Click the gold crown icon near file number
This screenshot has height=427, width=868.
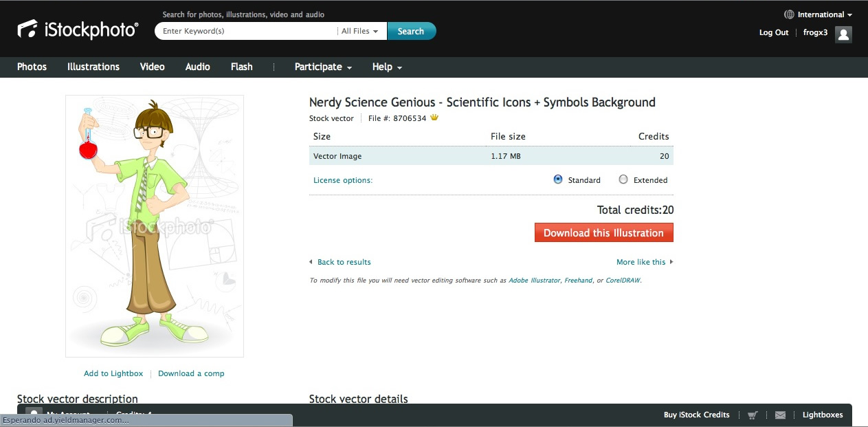434,118
